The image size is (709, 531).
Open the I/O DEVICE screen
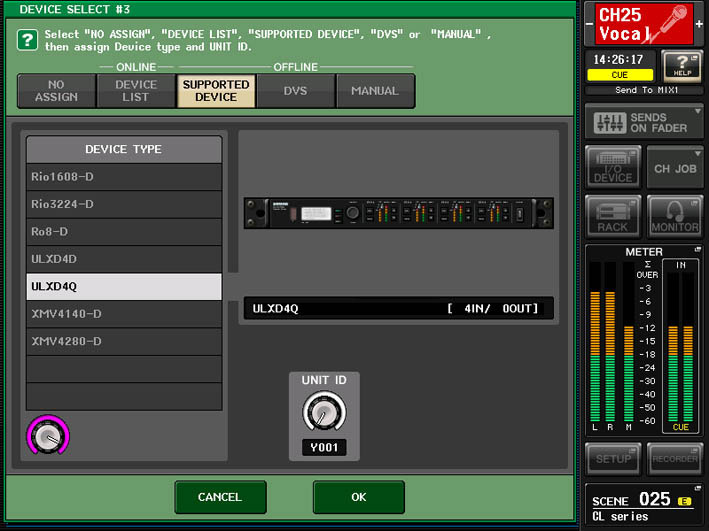613,167
